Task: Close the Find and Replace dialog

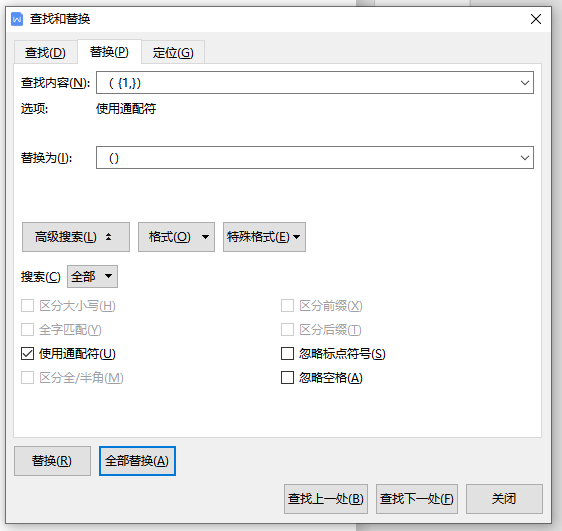Action: point(536,19)
